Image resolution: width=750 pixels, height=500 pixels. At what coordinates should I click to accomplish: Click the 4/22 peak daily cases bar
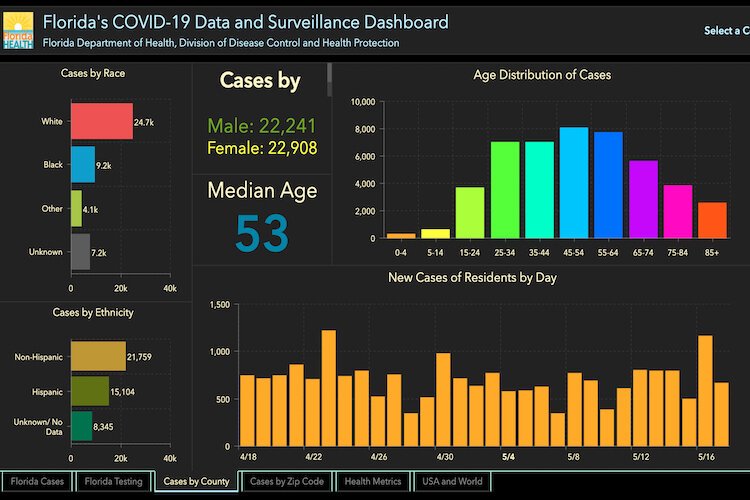pos(328,388)
